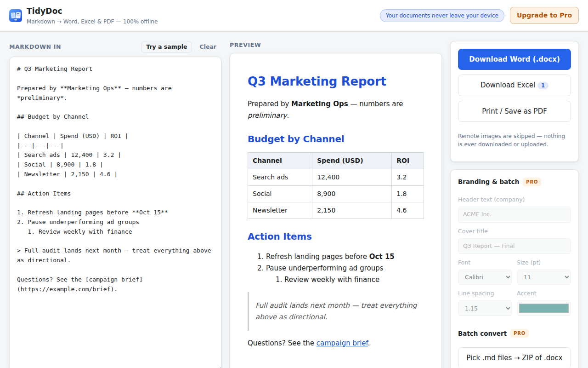This screenshot has height=368, width=588.
Task: Click the 'Spend (USD)' table header cell
Action: coord(352,161)
